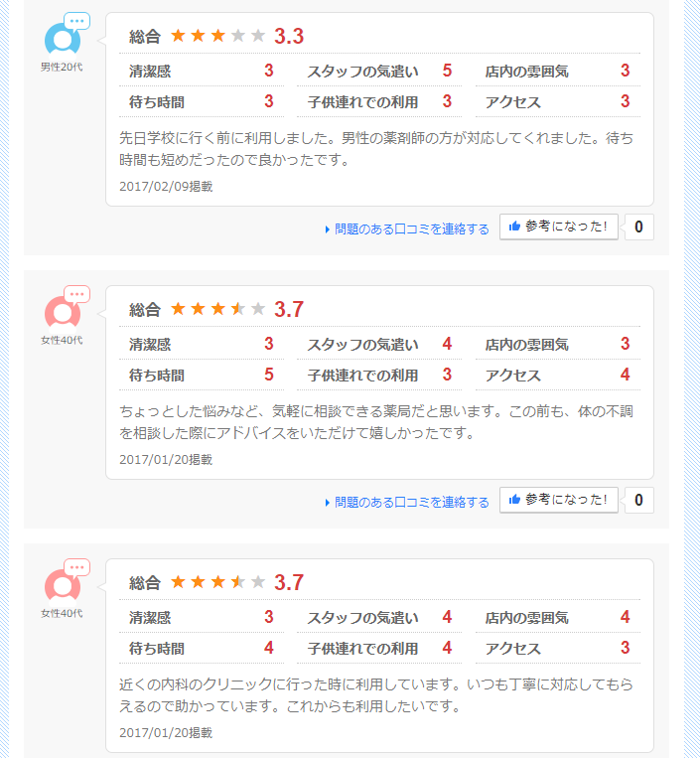Click the blue arrow before the first 問題のある口コミを連絡する
Image resolution: width=700 pixels, height=758 pixels.
tap(328, 229)
